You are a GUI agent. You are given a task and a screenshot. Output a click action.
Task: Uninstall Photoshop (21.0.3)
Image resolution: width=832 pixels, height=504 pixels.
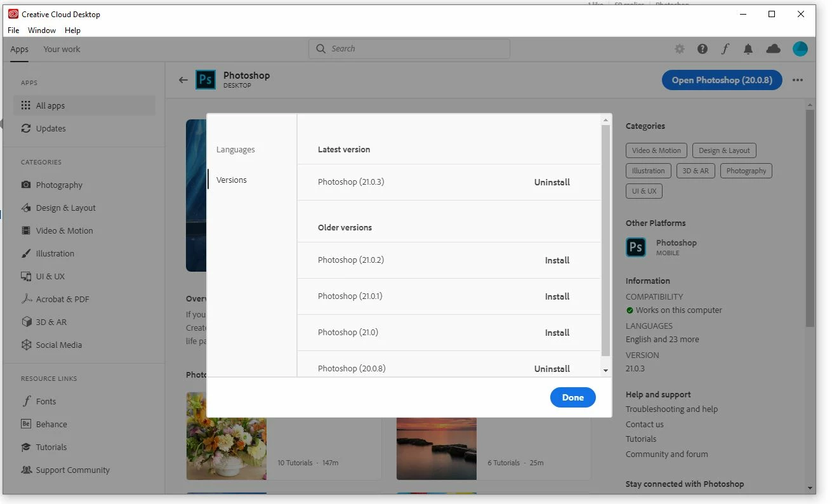click(x=552, y=182)
